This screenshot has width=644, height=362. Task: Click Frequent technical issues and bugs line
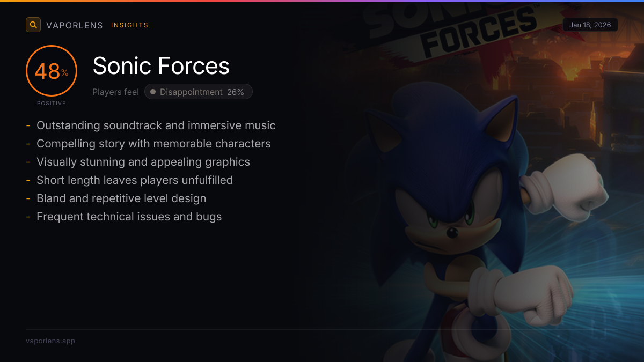129,217
